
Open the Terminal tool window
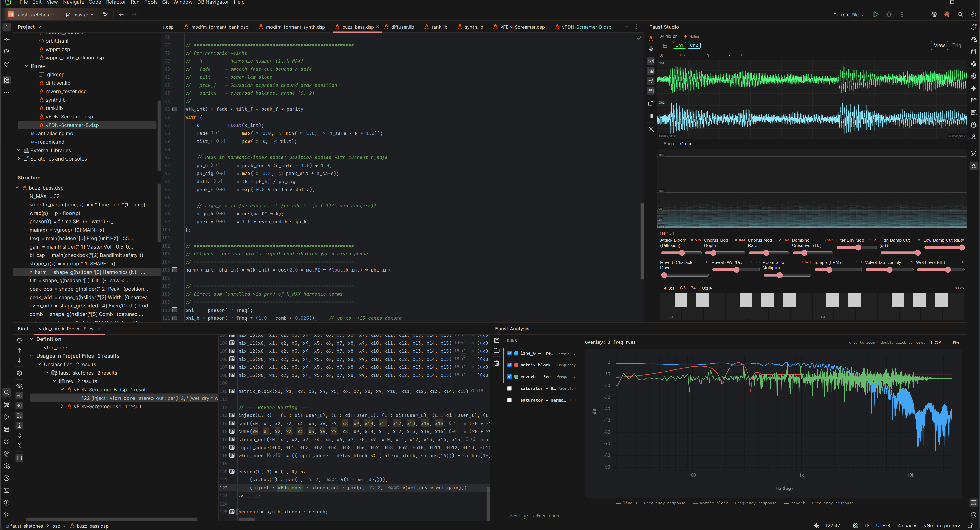point(6,491)
